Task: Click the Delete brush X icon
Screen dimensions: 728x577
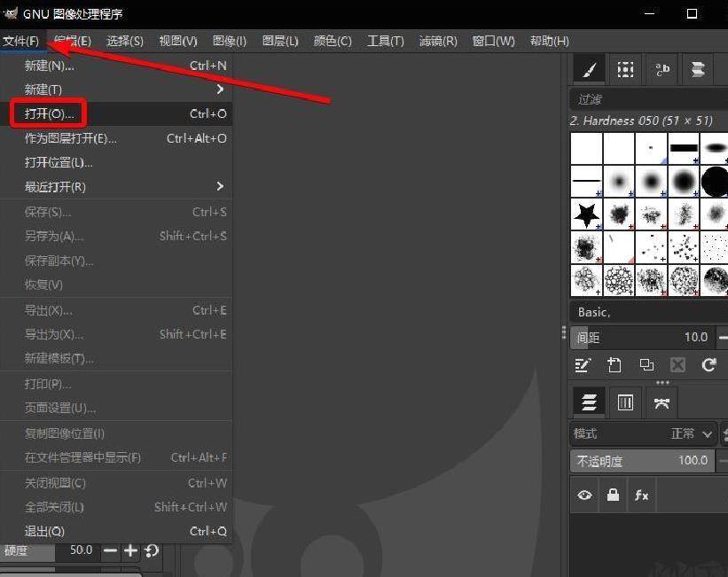Action: [x=677, y=365]
